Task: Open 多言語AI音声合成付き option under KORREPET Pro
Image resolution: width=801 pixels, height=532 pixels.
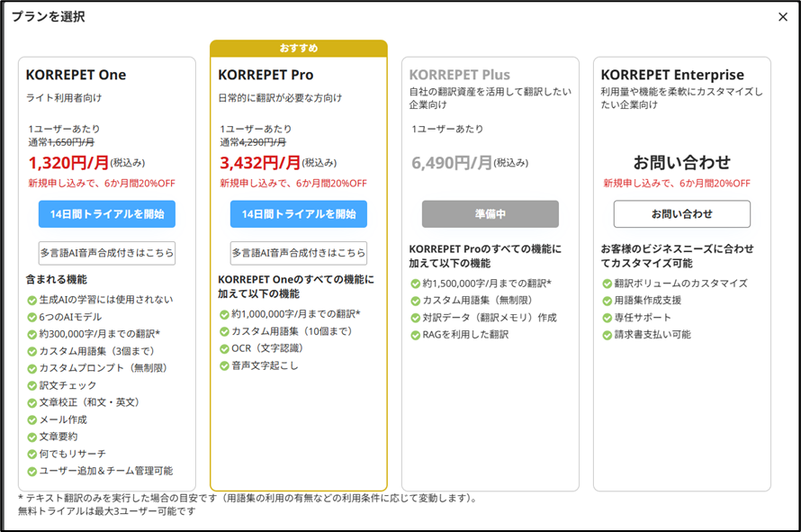Action: (x=299, y=253)
